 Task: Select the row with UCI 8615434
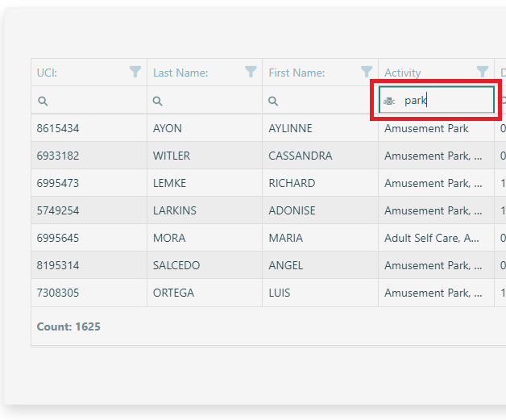[58, 128]
